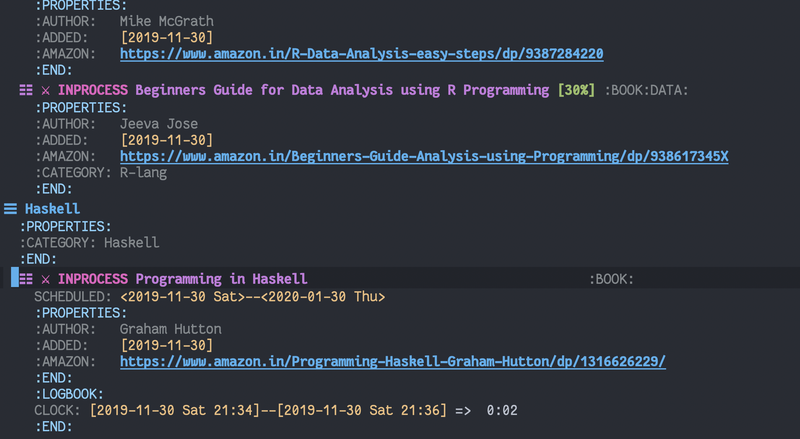Image resolution: width=800 pixels, height=439 pixels.
Task: Click the [30%] progress cookie
Action: [576, 90]
